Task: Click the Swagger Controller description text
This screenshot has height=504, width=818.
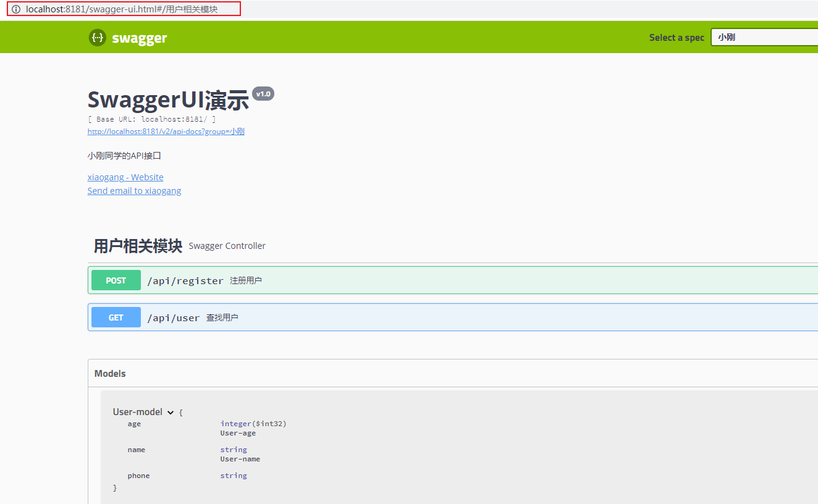Action: [227, 246]
